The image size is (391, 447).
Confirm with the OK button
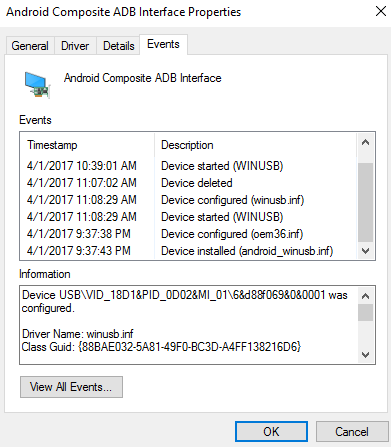(271, 432)
